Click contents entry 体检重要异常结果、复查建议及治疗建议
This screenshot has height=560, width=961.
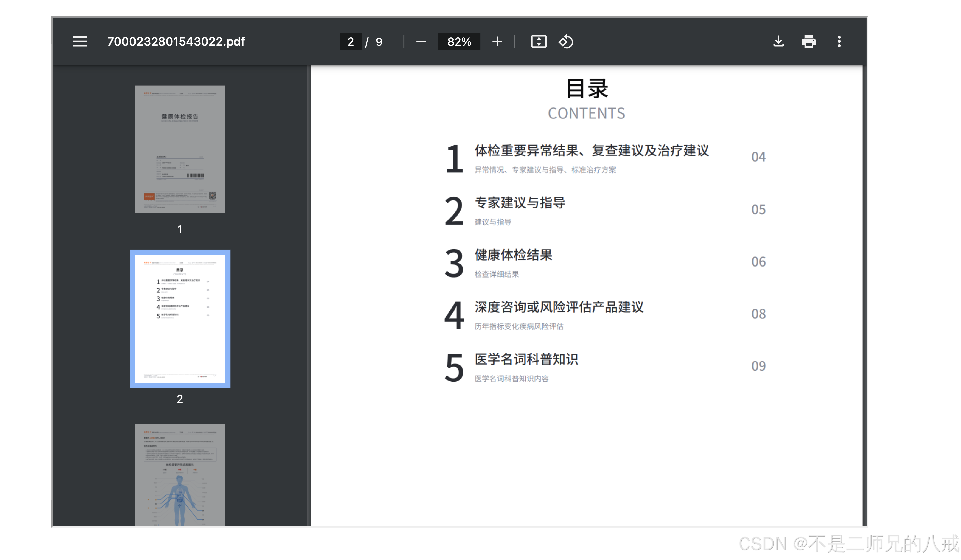(591, 151)
